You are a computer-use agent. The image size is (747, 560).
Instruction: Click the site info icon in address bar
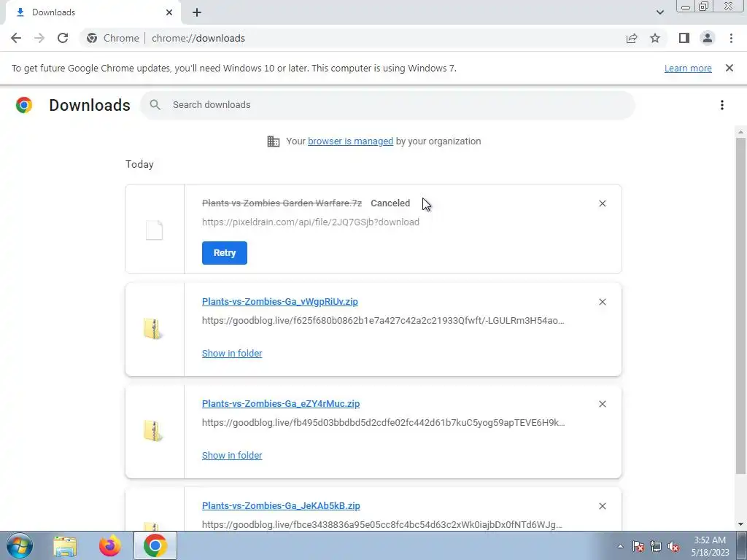pos(92,38)
